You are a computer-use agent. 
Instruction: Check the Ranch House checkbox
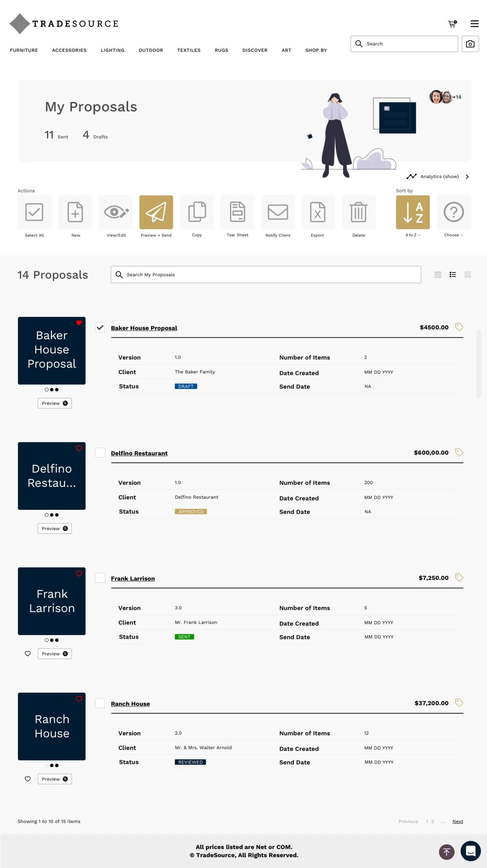click(100, 703)
